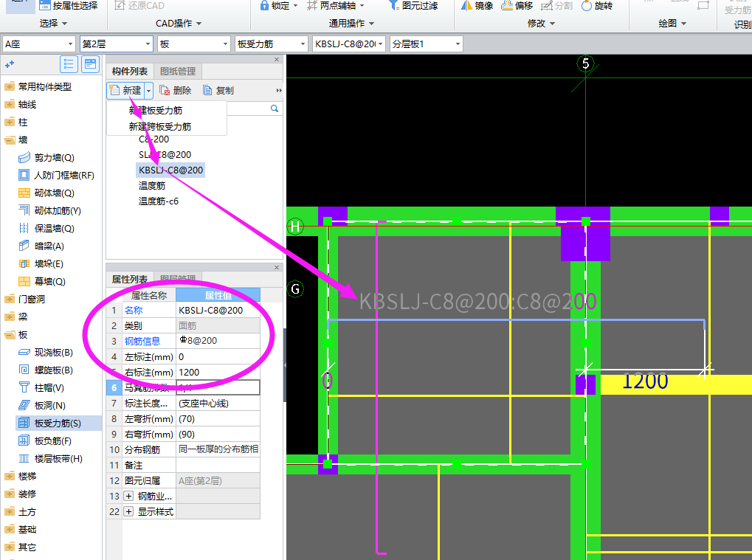
Task: Expand the CAD操作 ribbon group
Action: pos(179,23)
